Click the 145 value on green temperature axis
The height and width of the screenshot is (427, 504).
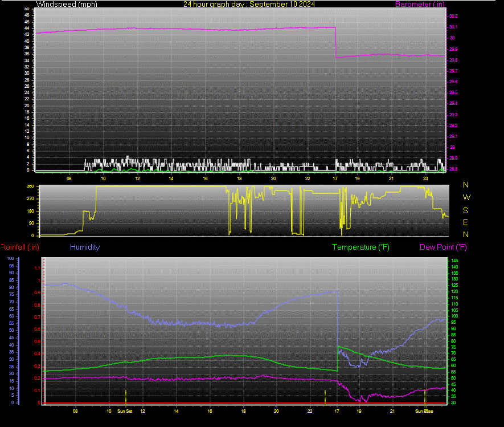point(454,261)
